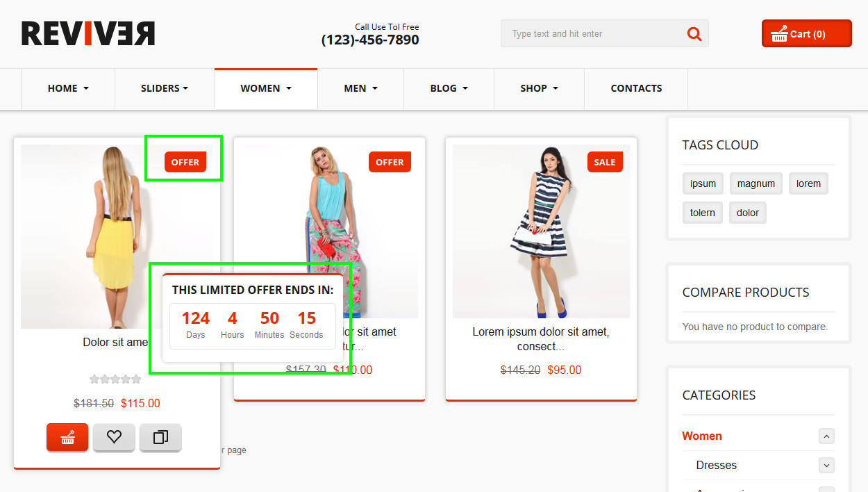Select the 'tolern' tag
Screen dimensions: 868x492
point(703,213)
